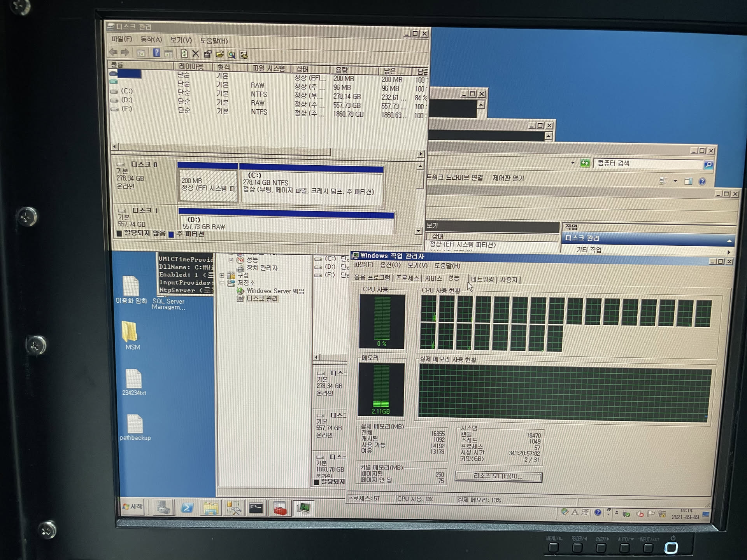
Task: Click the Command Prompt taskbar icon
Action: pyautogui.click(x=256, y=508)
